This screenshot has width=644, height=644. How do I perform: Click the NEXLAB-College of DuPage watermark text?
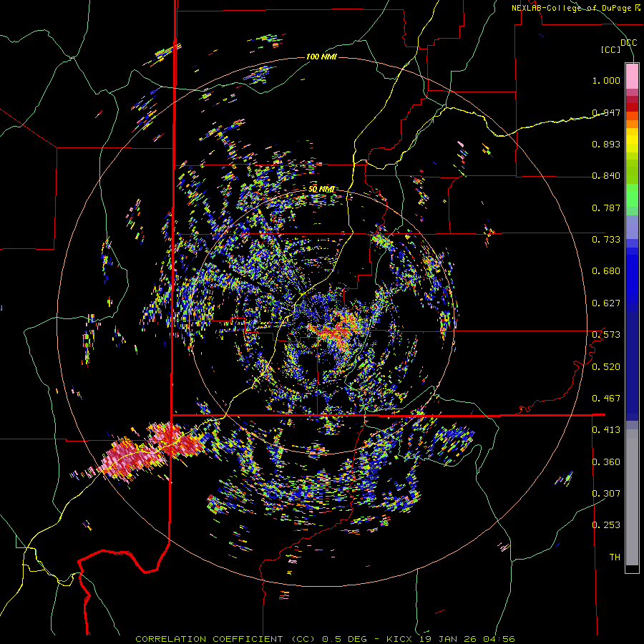pyautogui.click(x=575, y=8)
